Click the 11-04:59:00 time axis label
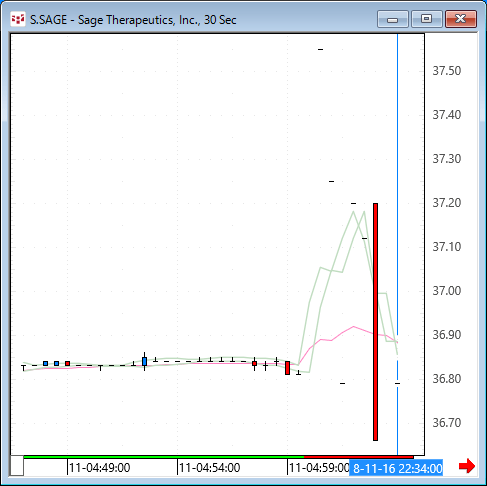Screen dimensions: 487x486 coord(319,468)
